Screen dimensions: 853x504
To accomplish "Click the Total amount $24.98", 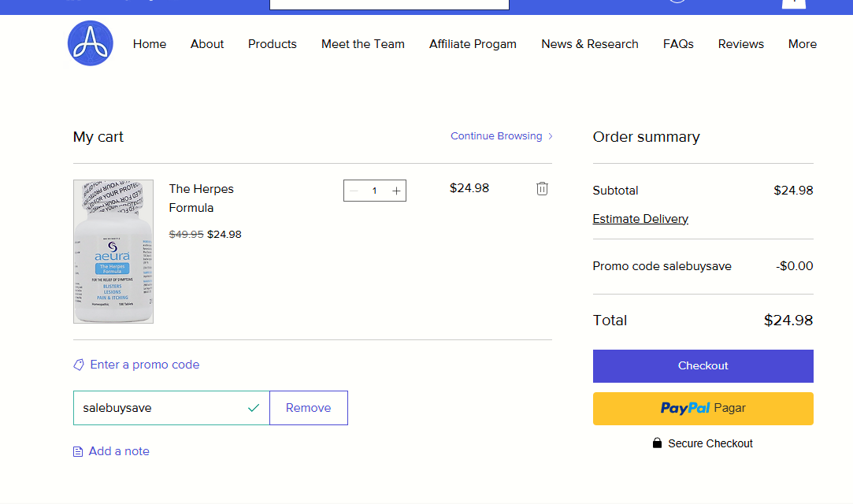I will [788, 321].
